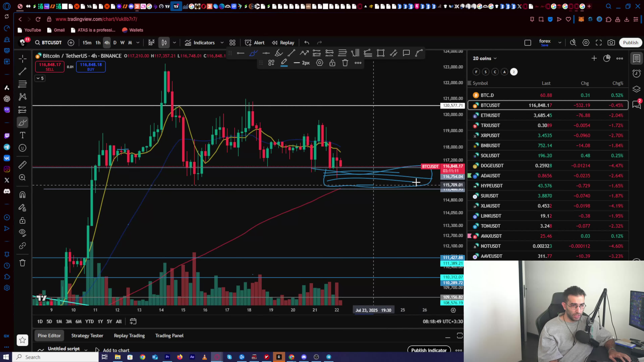
Task: Set the chart range to All
Action: (119, 322)
